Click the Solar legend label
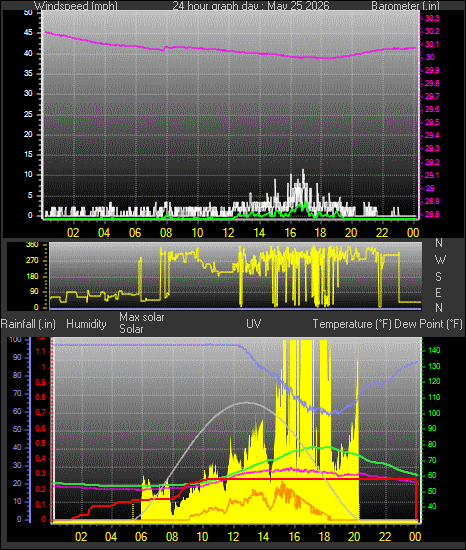Image resolution: width=466 pixels, height=550 pixels. click(131, 329)
